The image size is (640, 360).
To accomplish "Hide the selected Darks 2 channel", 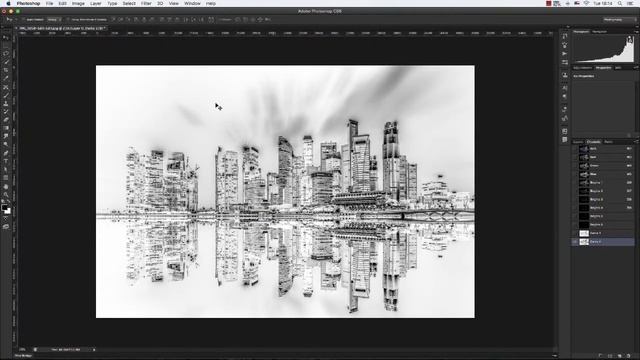I will (575, 242).
